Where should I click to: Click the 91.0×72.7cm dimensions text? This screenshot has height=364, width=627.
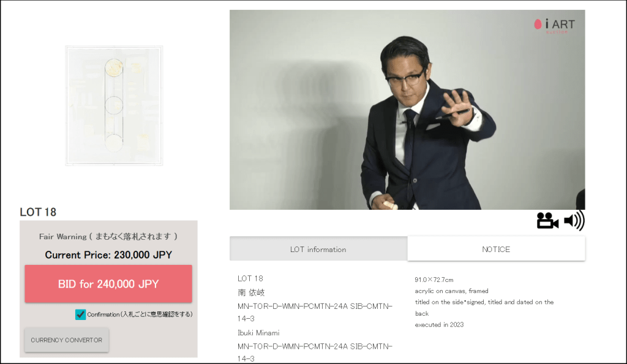434,280
